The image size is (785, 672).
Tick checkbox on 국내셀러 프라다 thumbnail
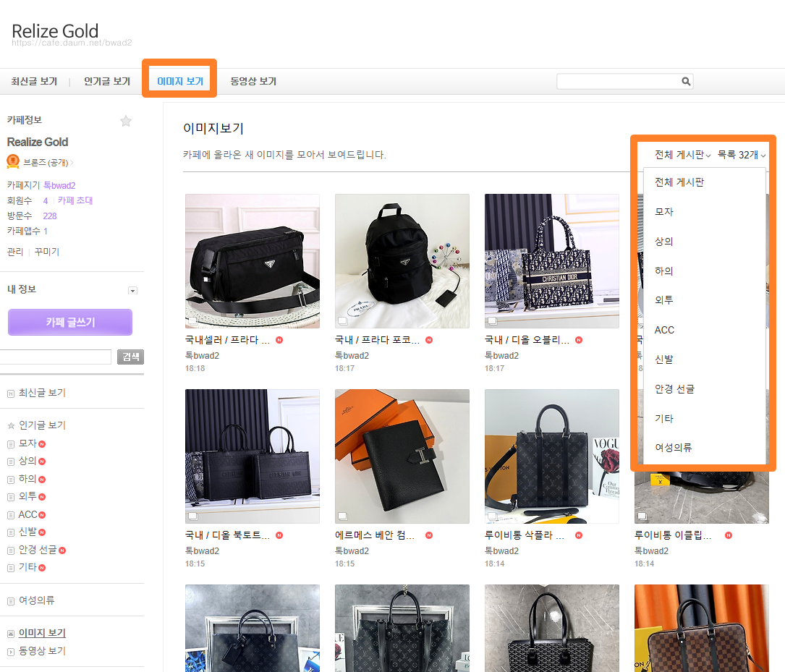192,320
